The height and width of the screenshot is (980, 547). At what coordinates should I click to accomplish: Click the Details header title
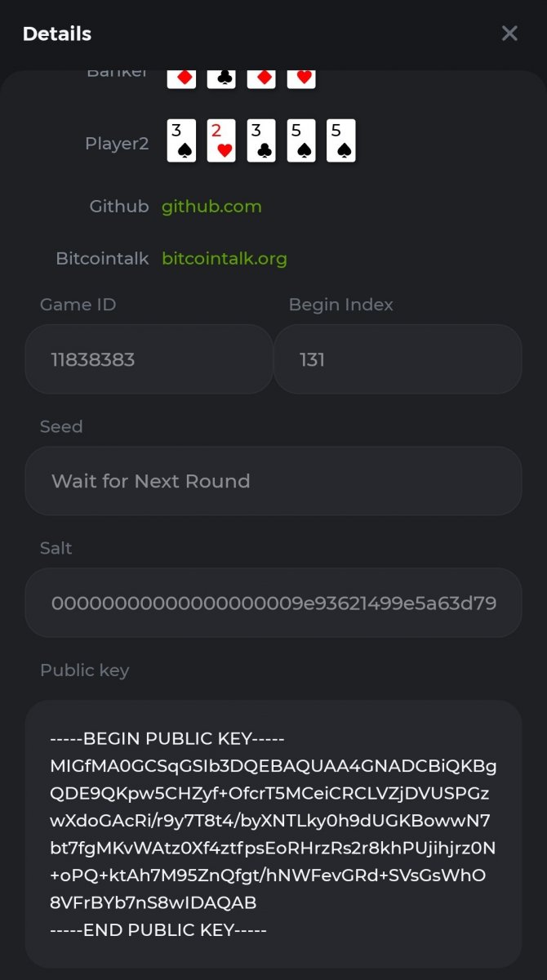click(57, 34)
